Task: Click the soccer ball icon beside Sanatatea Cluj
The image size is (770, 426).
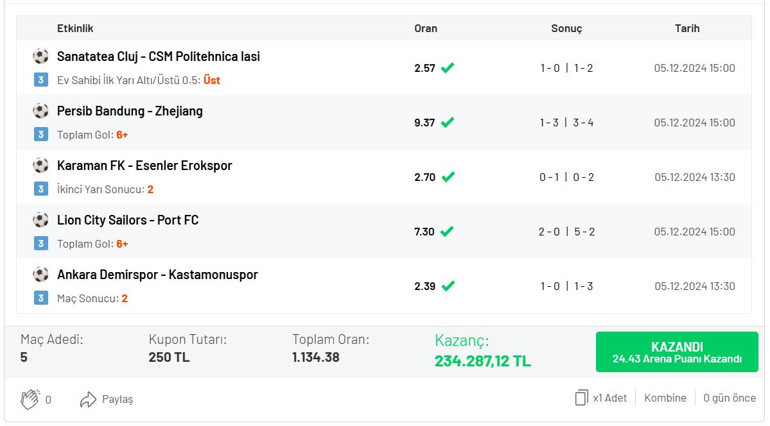Action: [x=41, y=57]
